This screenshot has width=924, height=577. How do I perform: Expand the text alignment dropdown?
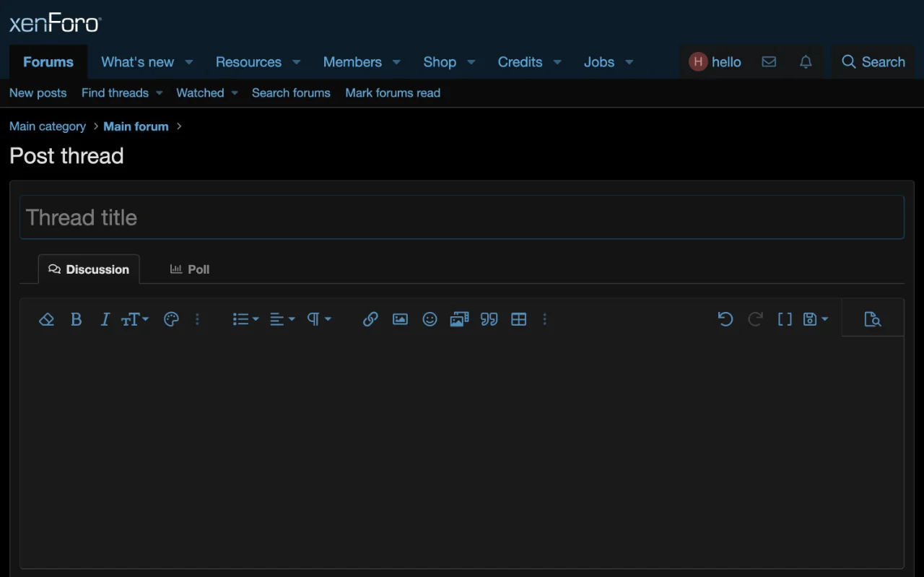click(x=282, y=319)
